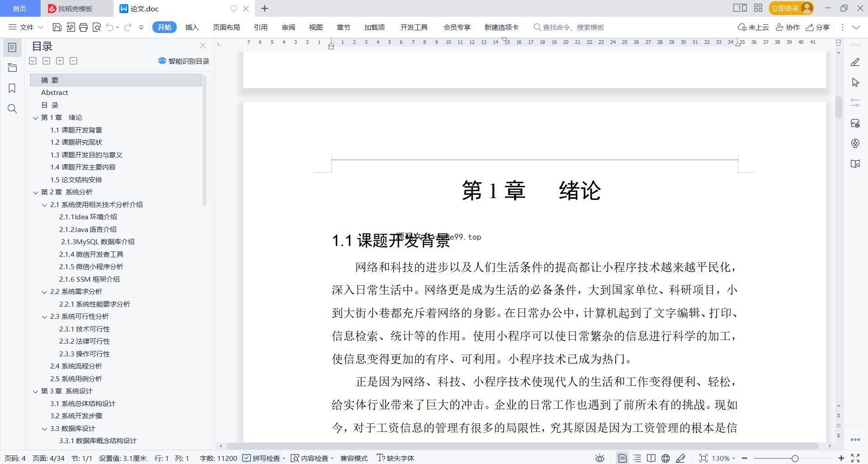Collapse the 第3章 系统设计 tree node

pos(35,391)
